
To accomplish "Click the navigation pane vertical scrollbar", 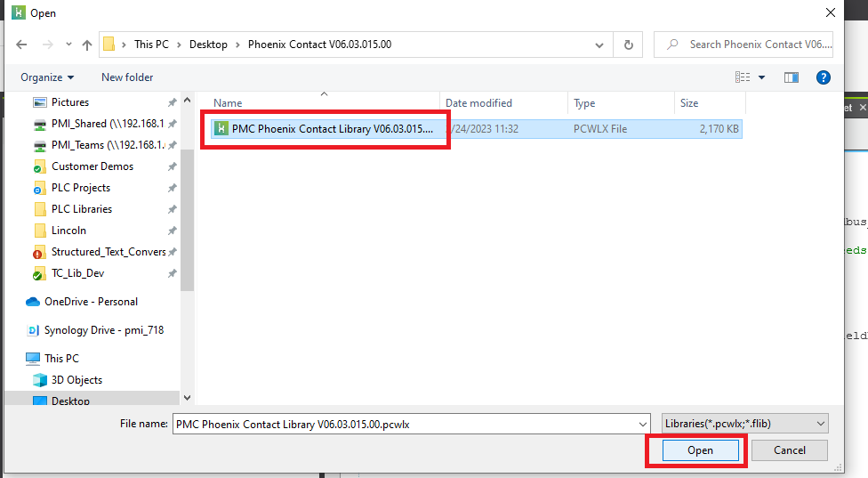I will click(x=187, y=223).
